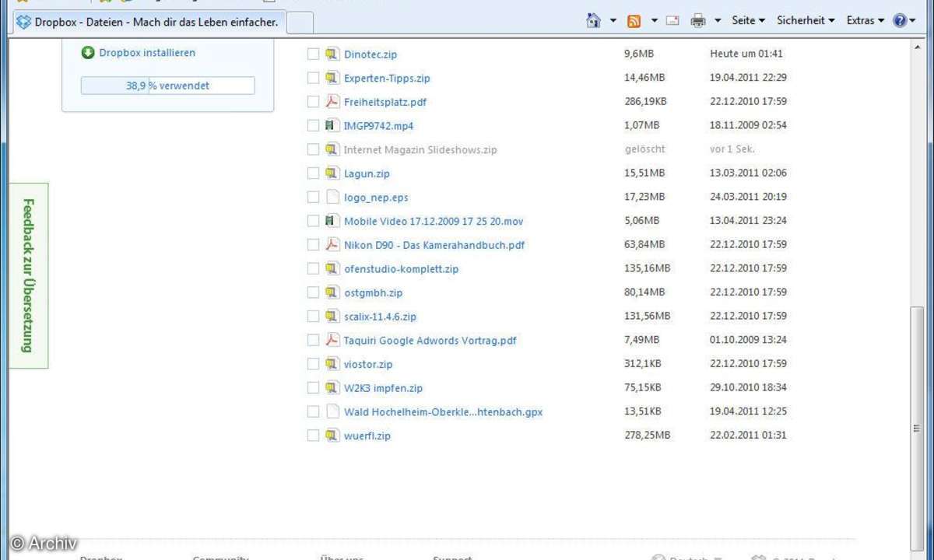Click the Experten-Tipps.zip archive icon
The image size is (934, 560).
[x=332, y=78]
